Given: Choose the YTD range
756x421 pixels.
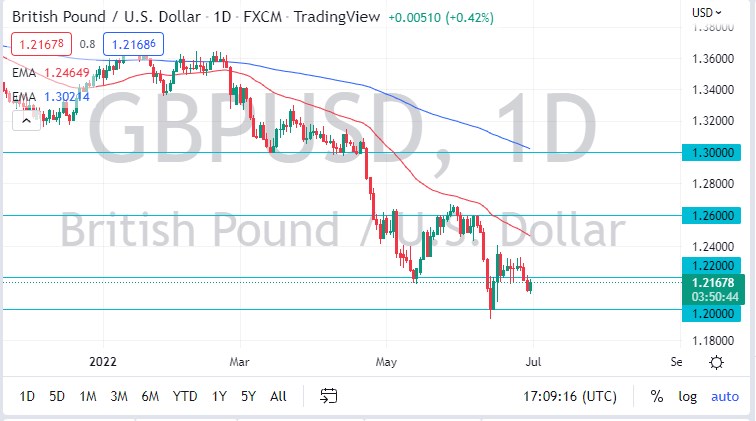Looking at the screenshot, I should pos(184,396).
